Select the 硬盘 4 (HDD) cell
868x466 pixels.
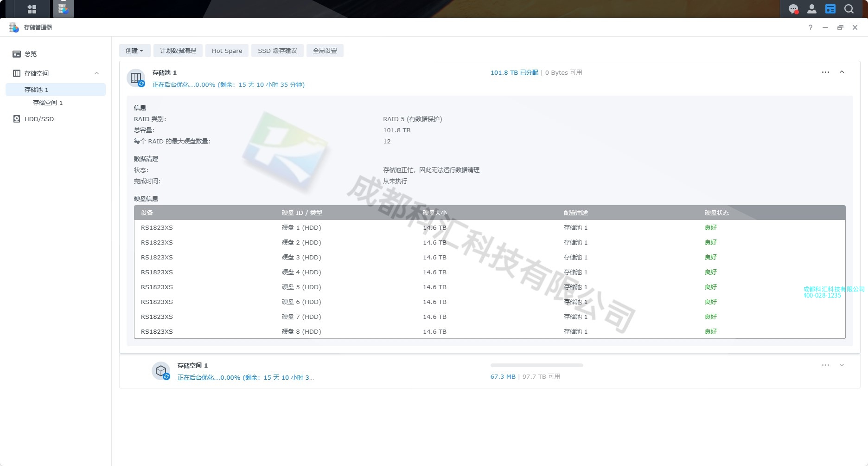(301, 272)
